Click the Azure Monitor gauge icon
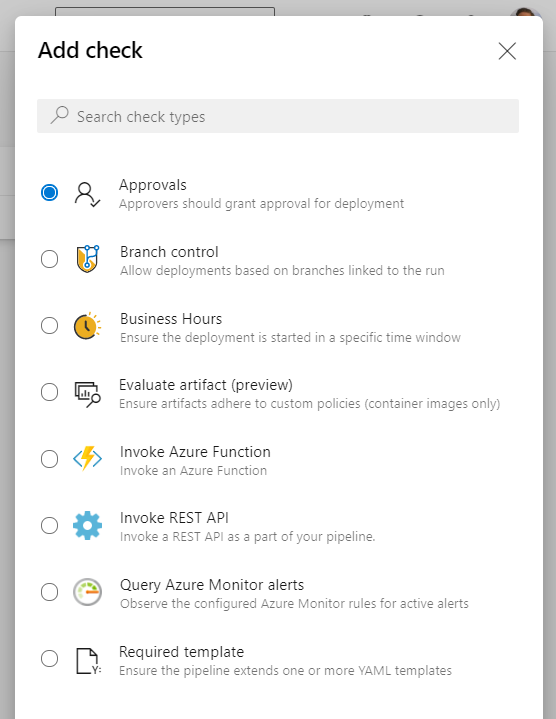Screen dimensions: 556x719 click(87, 592)
